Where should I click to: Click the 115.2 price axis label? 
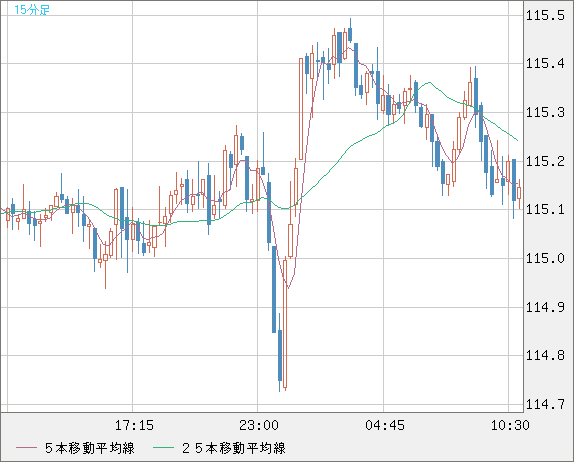(545, 161)
